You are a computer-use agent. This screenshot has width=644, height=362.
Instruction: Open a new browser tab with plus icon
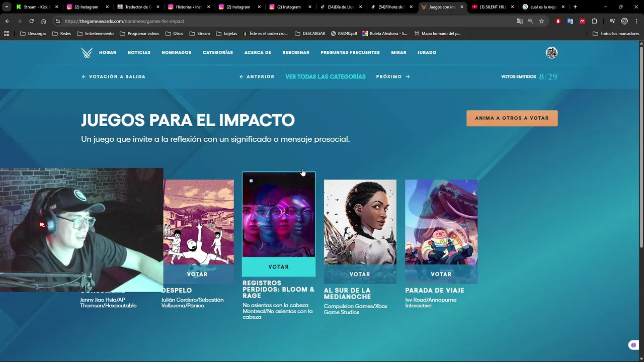tap(575, 7)
